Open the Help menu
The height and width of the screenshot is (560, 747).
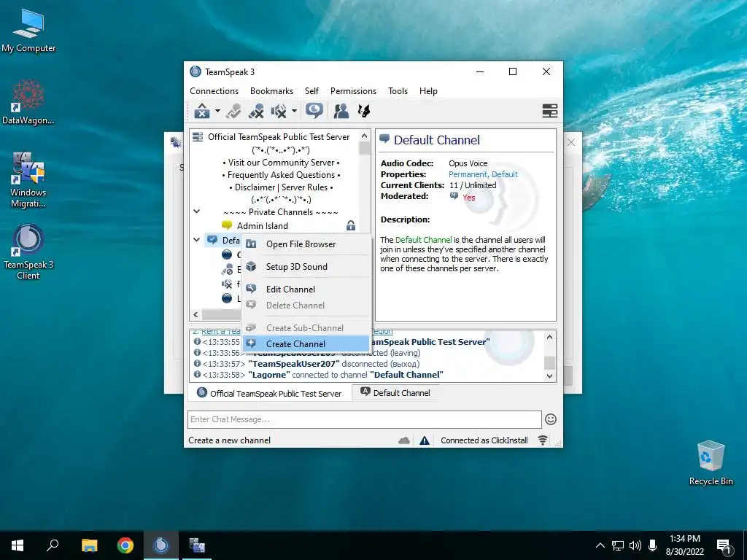428,91
